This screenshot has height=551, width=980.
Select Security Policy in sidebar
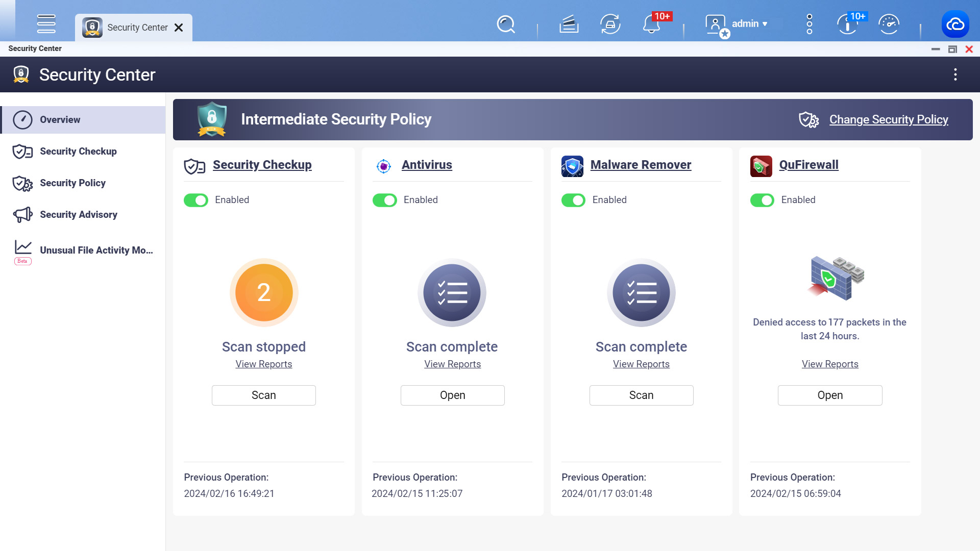tap(72, 183)
